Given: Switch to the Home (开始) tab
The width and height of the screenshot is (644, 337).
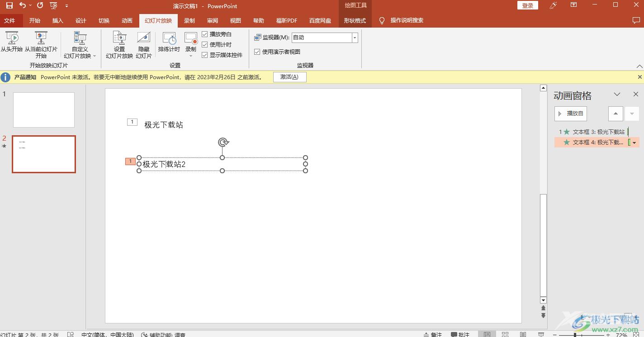Looking at the screenshot, I should point(34,21).
